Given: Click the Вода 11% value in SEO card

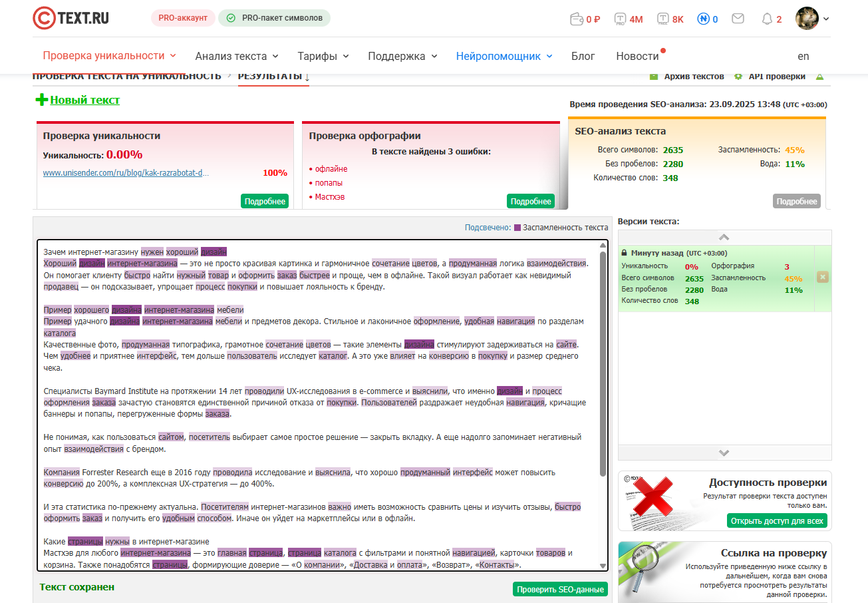Looking at the screenshot, I should click(795, 164).
